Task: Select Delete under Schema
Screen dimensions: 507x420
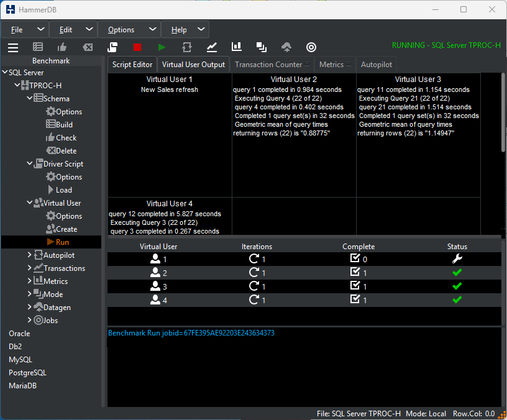Action: pyautogui.click(x=62, y=151)
